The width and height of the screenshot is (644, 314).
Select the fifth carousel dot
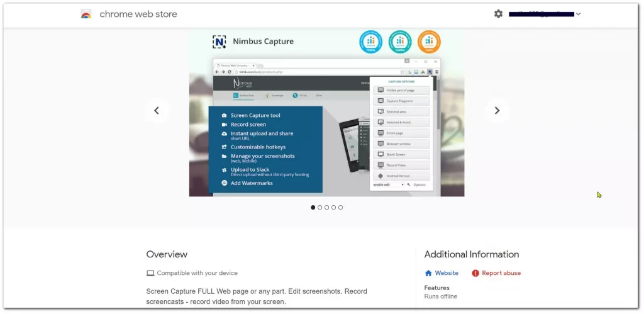click(340, 208)
